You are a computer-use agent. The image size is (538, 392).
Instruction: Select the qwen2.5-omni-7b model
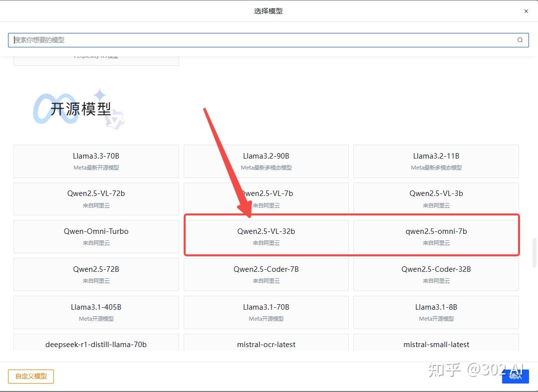436,235
